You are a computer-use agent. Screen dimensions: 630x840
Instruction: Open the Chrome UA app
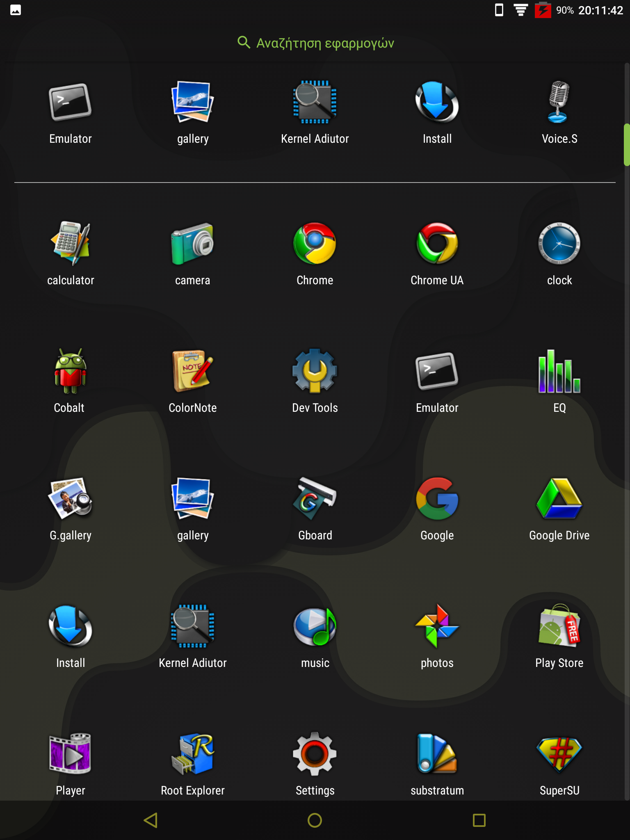pyautogui.click(x=437, y=253)
